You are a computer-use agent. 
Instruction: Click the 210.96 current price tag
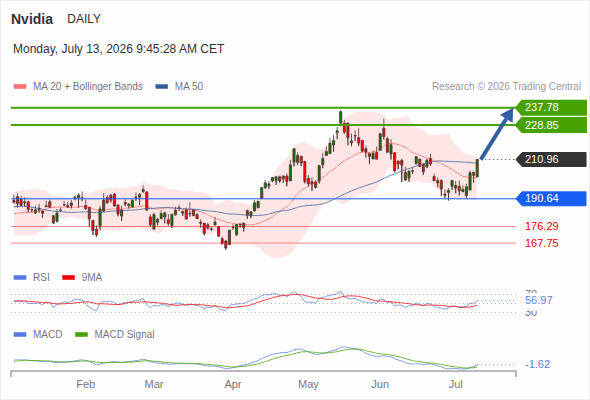tap(551, 160)
